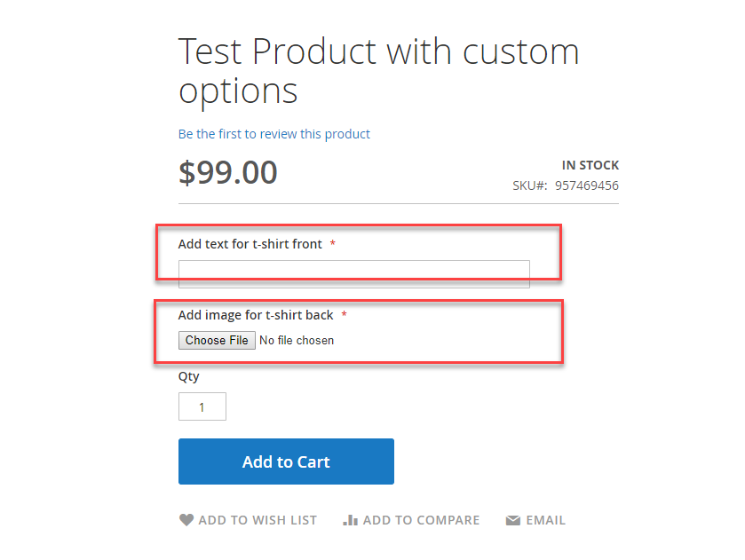Click the Qty label

click(188, 376)
